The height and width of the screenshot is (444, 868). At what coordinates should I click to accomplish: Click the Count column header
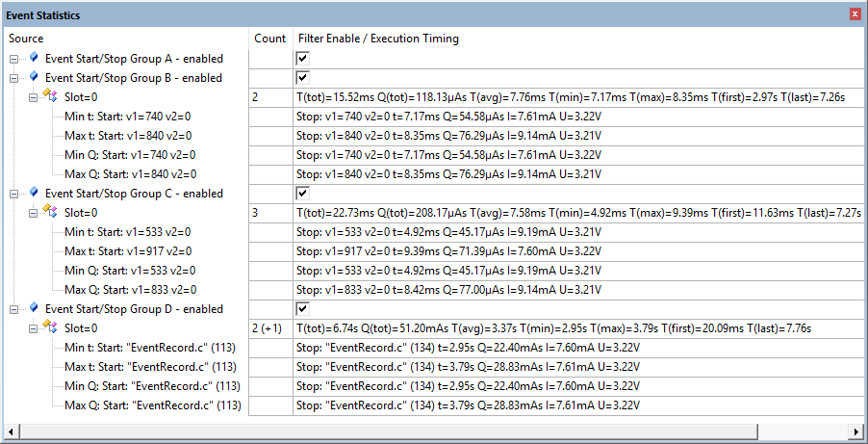(x=270, y=39)
